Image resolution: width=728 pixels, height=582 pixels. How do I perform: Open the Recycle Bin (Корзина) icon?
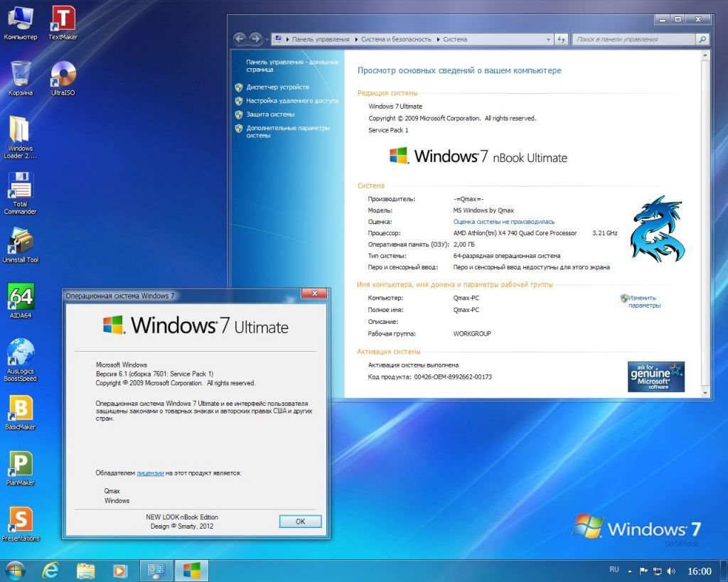pos(21,75)
